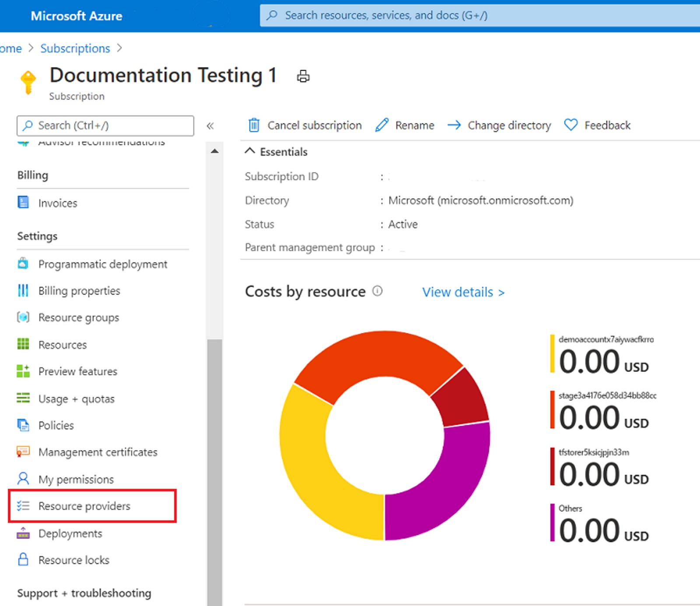Go to Subscriptions breadcrumb link
The height and width of the screenshot is (606, 700).
tap(75, 48)
